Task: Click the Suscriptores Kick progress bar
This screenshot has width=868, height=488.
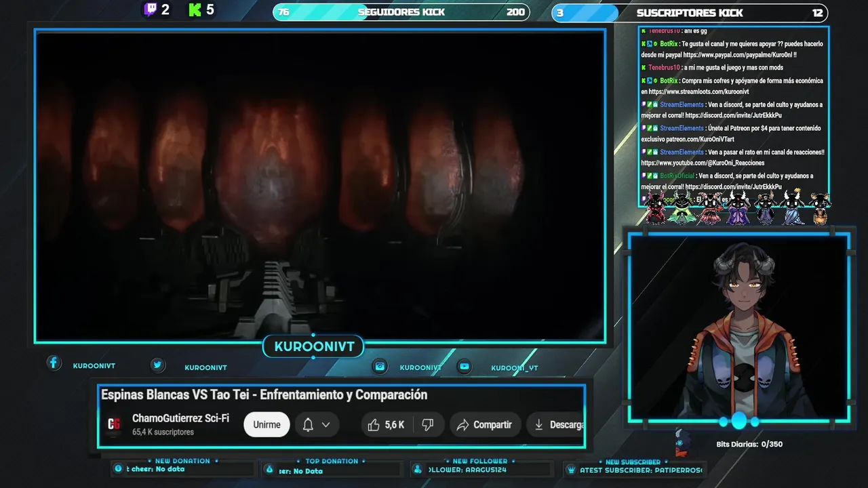Action: (690, 12)
